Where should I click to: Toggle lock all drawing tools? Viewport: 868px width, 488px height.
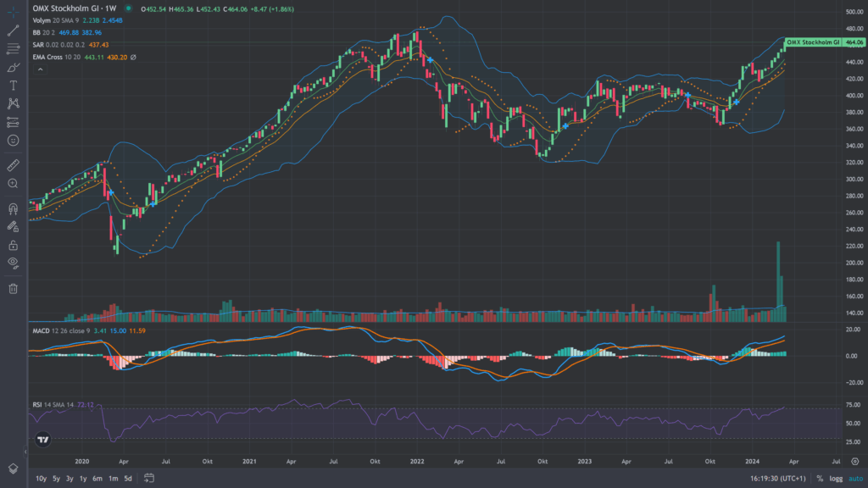tap(13, 244)
